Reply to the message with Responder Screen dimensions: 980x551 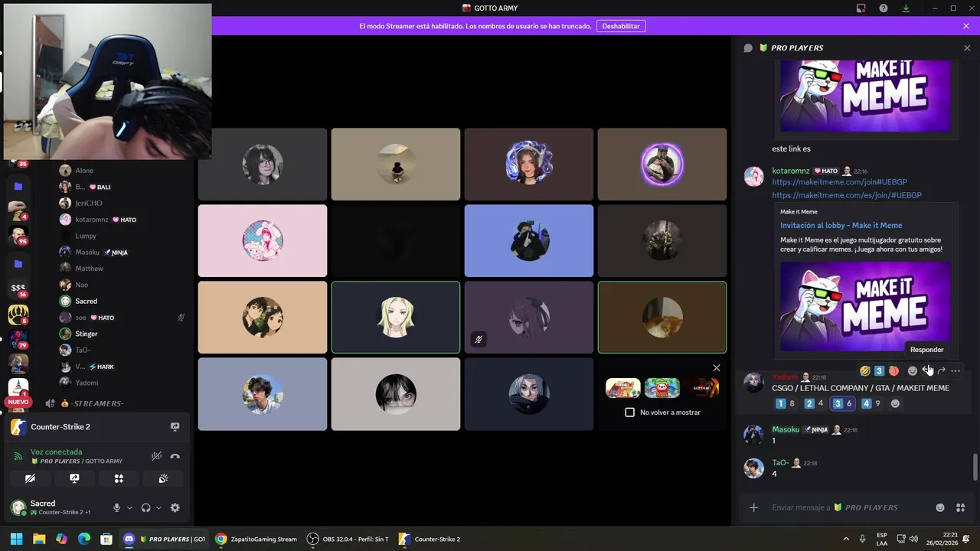pyautogui.click(x=927, y=370)
